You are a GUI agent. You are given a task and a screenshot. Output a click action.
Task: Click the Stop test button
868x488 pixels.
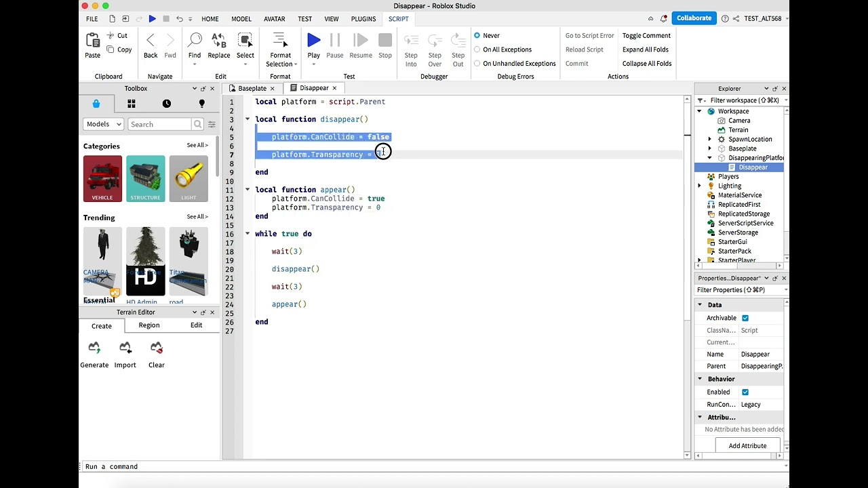(385, 41)
